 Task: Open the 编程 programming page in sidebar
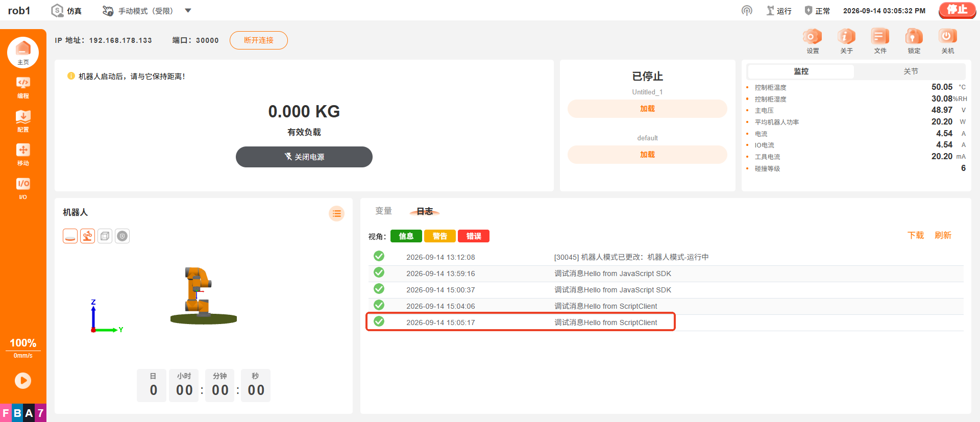click(23, 88)
